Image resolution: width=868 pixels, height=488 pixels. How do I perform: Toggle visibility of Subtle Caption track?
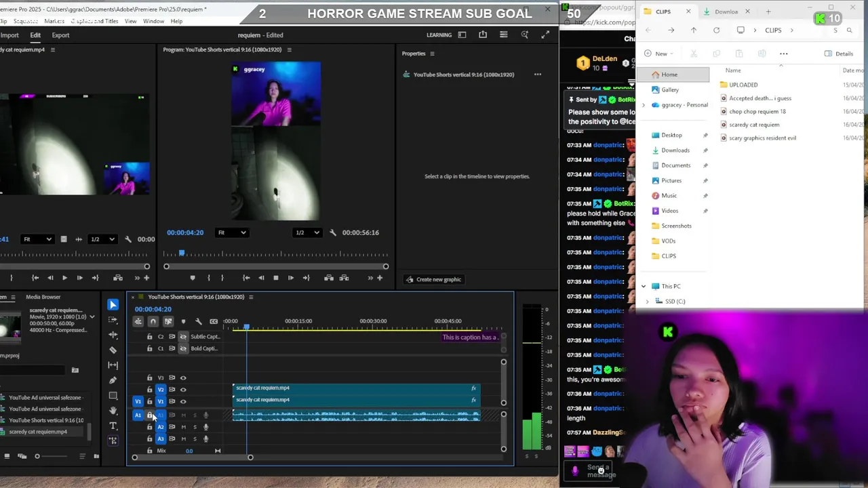tap(183, 337)
